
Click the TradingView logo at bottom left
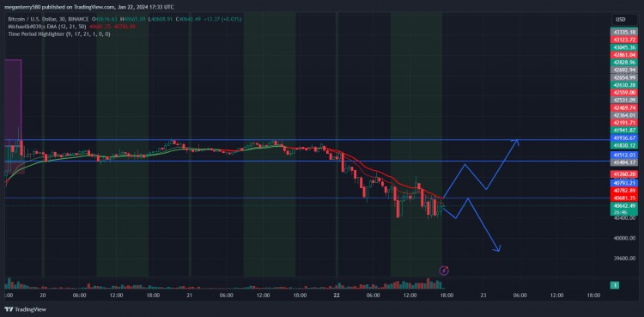tap(25, 309)
